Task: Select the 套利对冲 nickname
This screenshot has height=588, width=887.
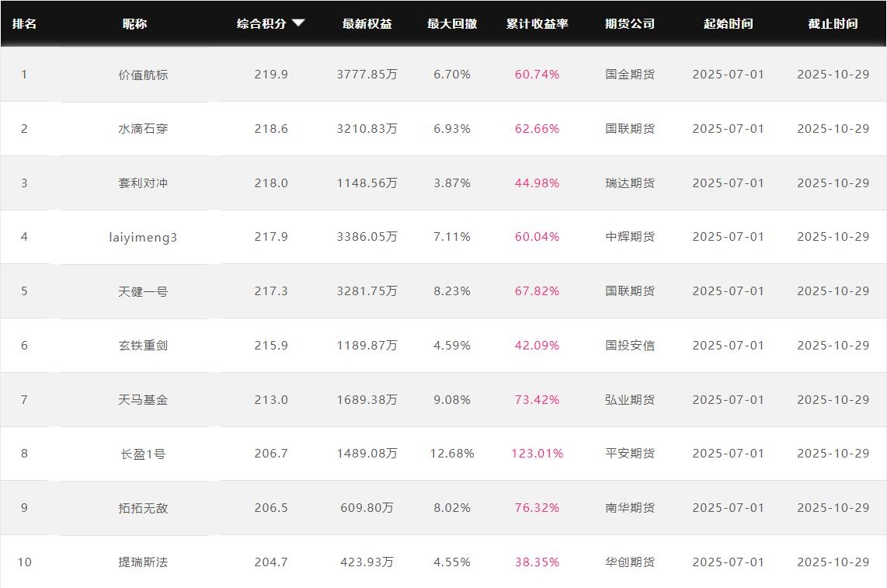Action: click(143, 183)
